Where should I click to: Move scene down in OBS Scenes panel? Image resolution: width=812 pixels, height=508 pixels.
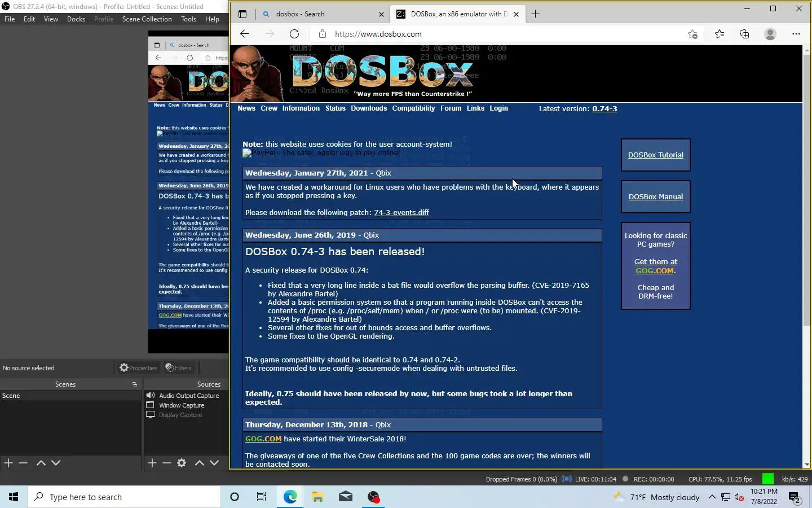coord(56,463)
